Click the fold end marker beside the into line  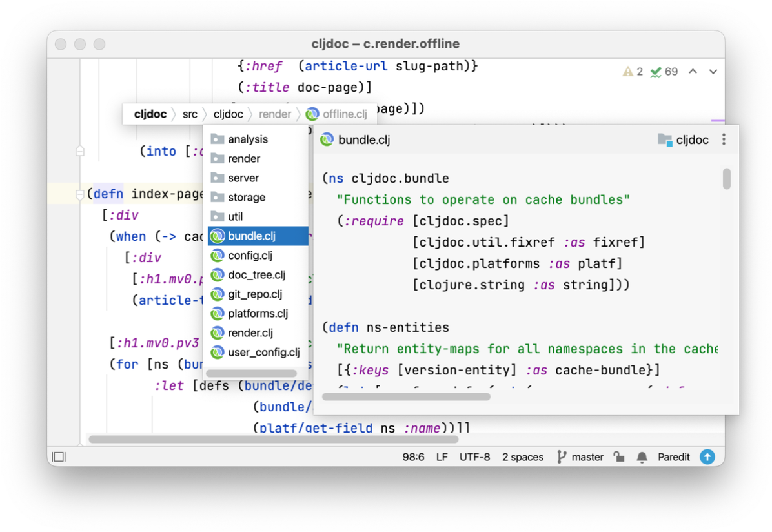tap(80, 150)
